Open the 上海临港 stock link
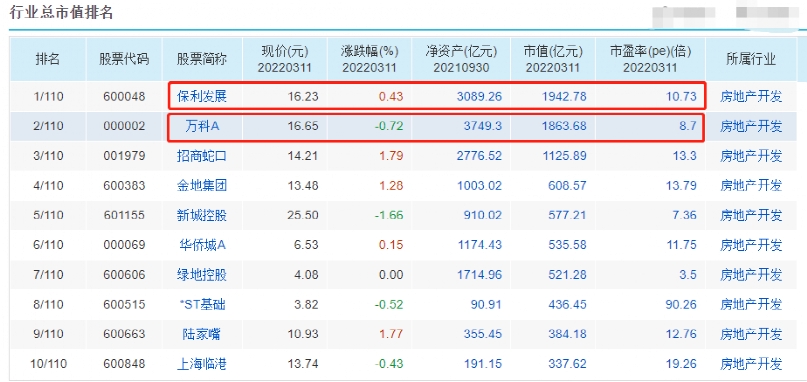Viewport: 807px width, 382px height. [202, 364]
